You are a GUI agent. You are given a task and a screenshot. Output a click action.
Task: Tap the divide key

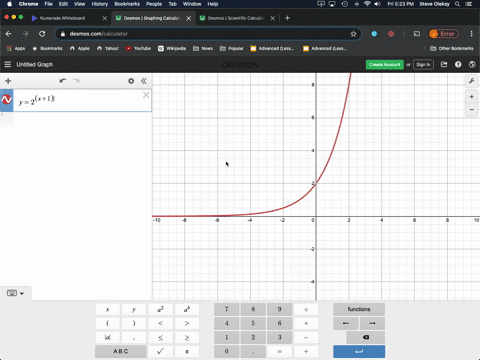[x=306, y=309]
